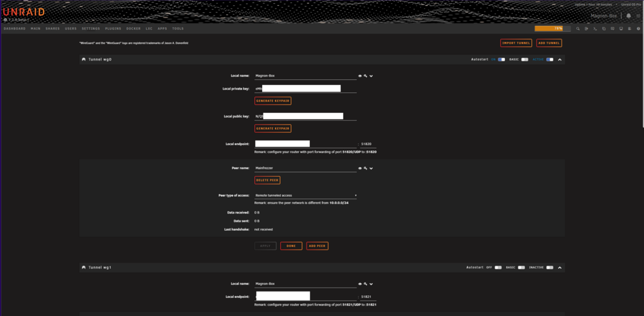Click the Local private key field
This screenshot has height=316, width=644.
(305, 88)
